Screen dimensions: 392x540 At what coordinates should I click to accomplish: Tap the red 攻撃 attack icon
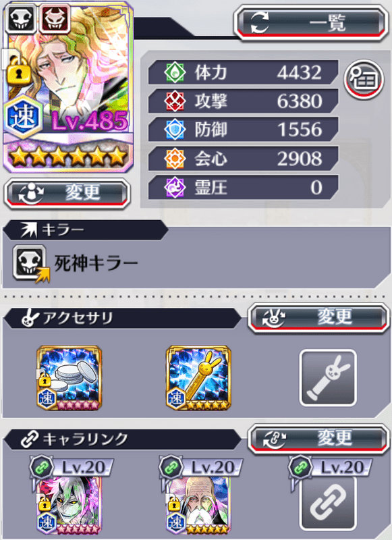[x=175, y=101]
